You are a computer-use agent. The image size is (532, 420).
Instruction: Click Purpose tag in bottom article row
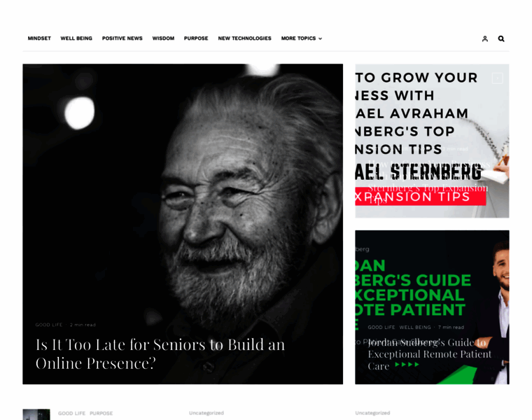pyautogui.click(x=101, y=413)
